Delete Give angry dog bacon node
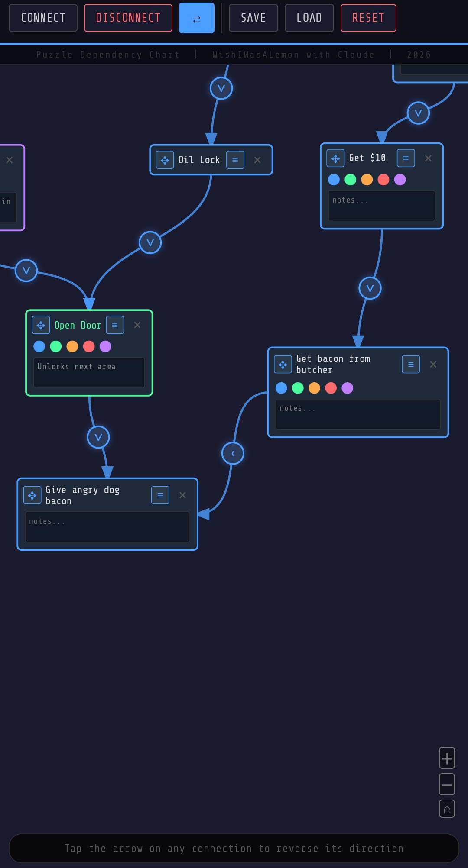This screenshot has width=468, height=868. coord(183,495)
